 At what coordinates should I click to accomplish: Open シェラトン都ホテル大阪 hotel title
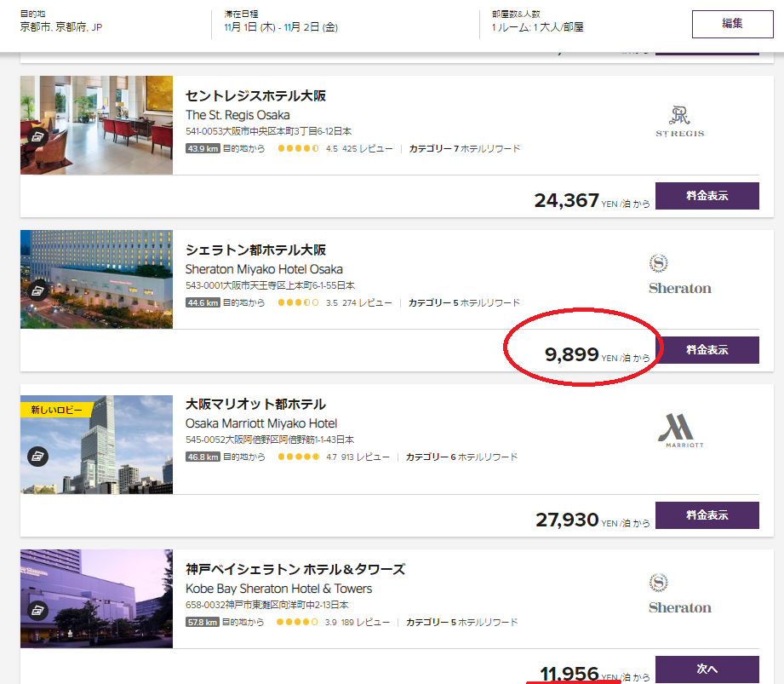[x=255, y=250]
